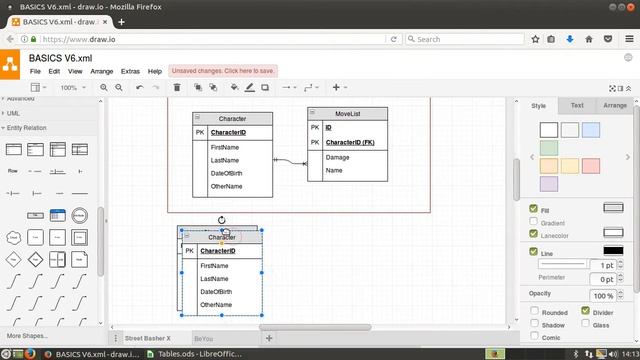
Task: Open the black line color picker
Action: [x=613, y=251]
